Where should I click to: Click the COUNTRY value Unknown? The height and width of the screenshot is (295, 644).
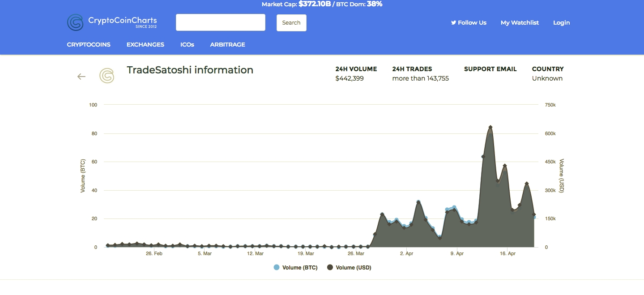547,78
